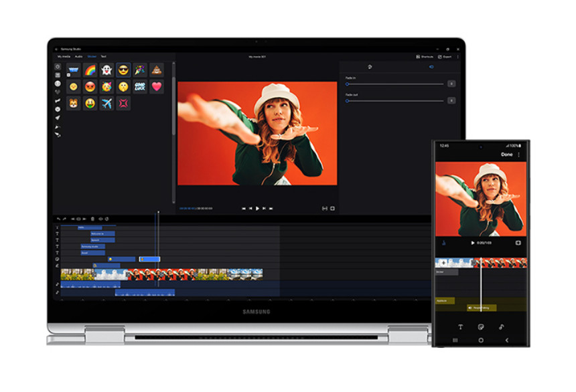
Task: Pick the rainbow sticker
Action: coord(90,70)
